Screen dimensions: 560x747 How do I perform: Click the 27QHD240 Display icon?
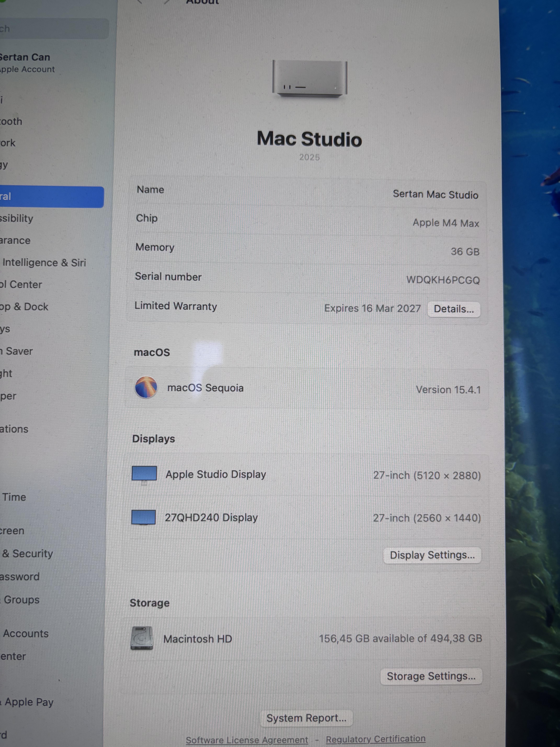143,517
